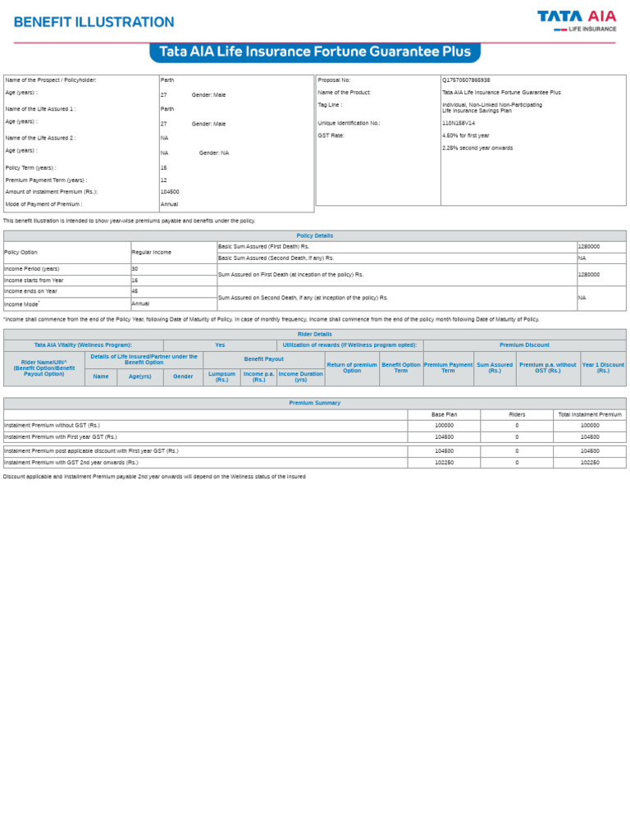Click Basic Sum Assured (First Death) value 1280000

(x=589, y=246)
